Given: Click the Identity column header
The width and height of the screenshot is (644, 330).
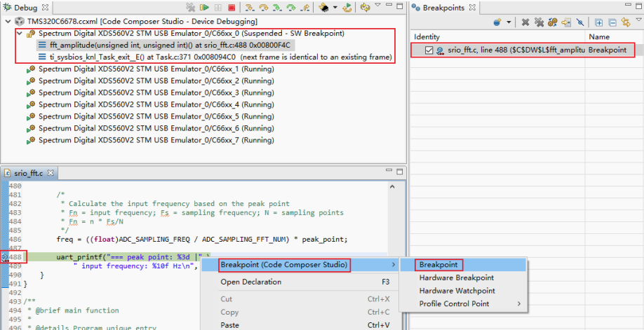Looking at the screenshot, I should click(x=497, y=37).
